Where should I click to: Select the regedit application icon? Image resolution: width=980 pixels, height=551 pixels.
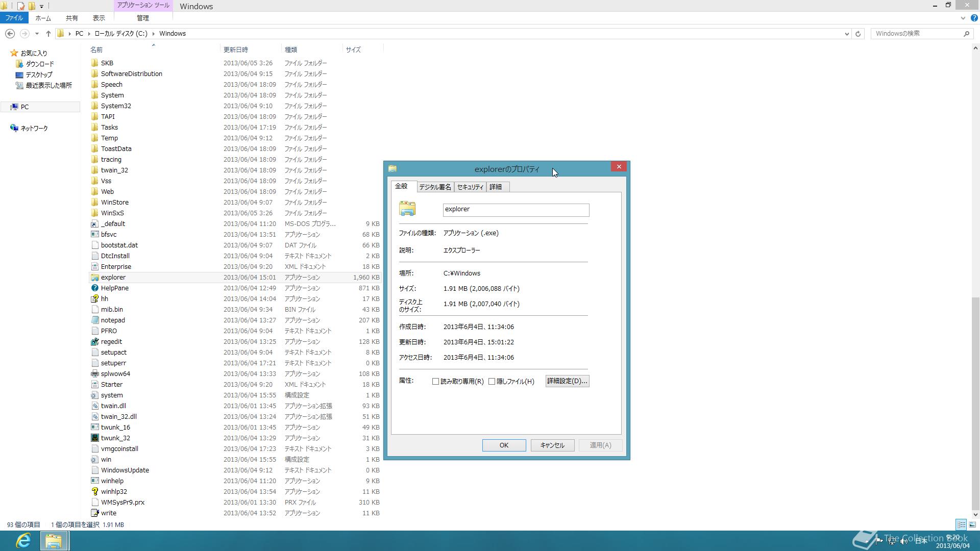(94, 342)
